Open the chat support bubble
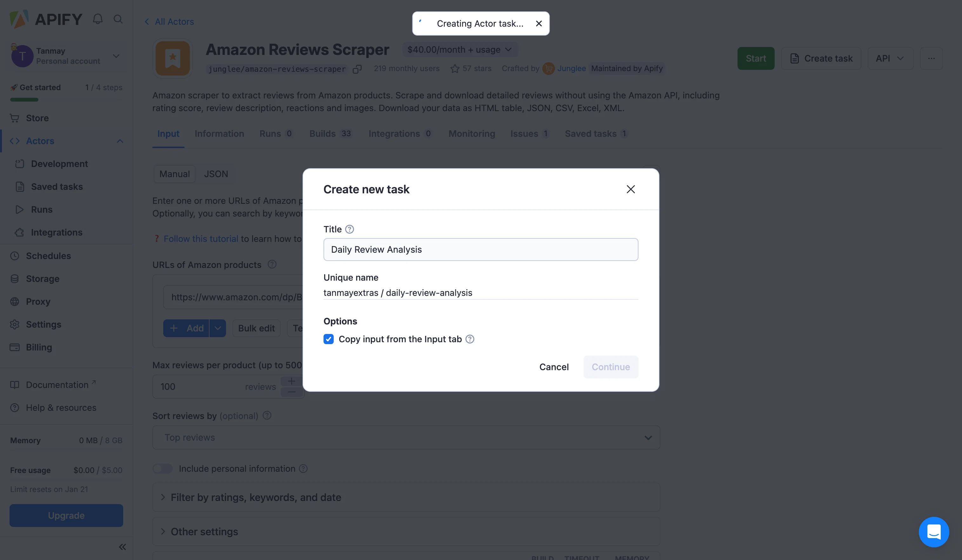This screenshot has width=962, height=560. pyautogui.click(x=933, y=531)
